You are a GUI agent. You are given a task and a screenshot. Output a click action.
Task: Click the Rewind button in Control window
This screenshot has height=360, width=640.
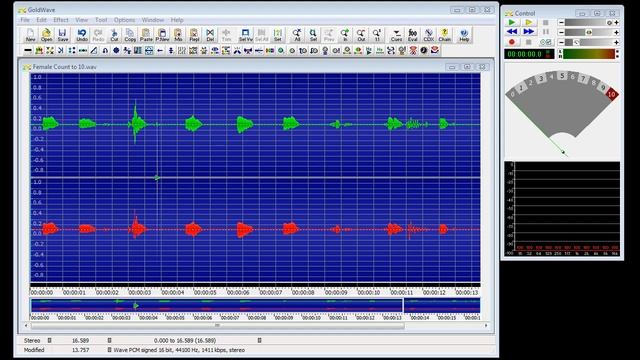[512, 31]
